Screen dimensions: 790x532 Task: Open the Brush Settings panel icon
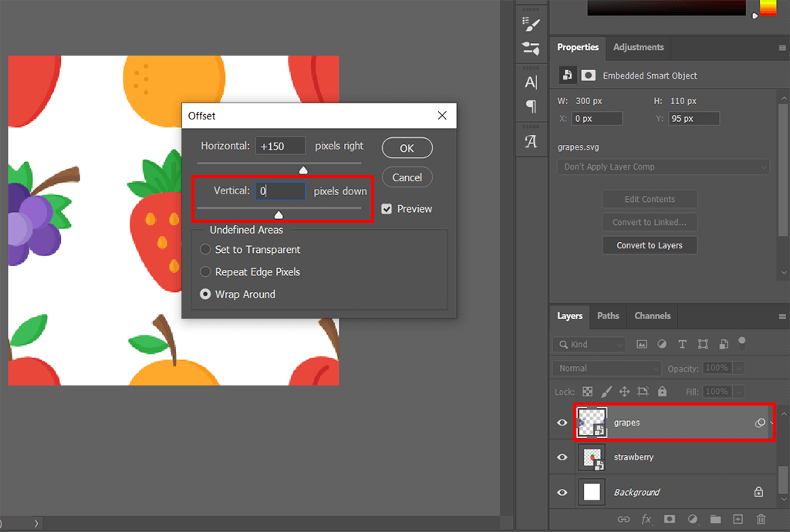531,24
